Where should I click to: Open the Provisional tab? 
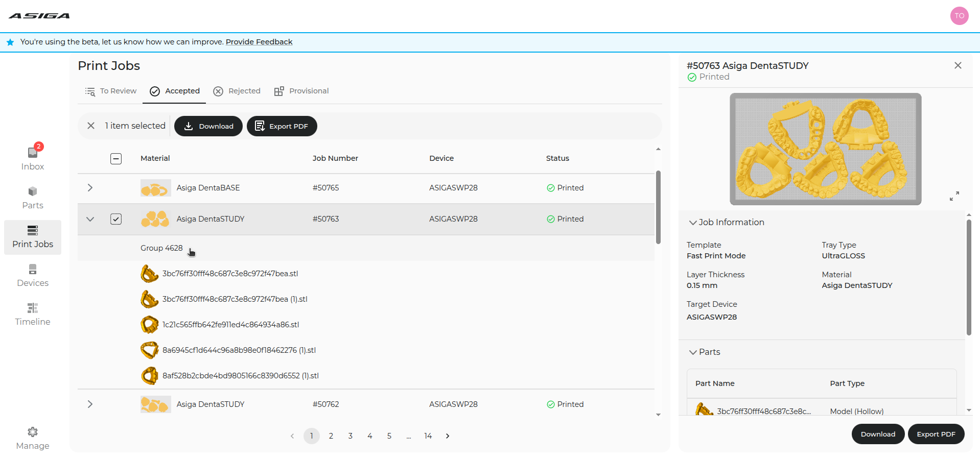coord(301,91)
